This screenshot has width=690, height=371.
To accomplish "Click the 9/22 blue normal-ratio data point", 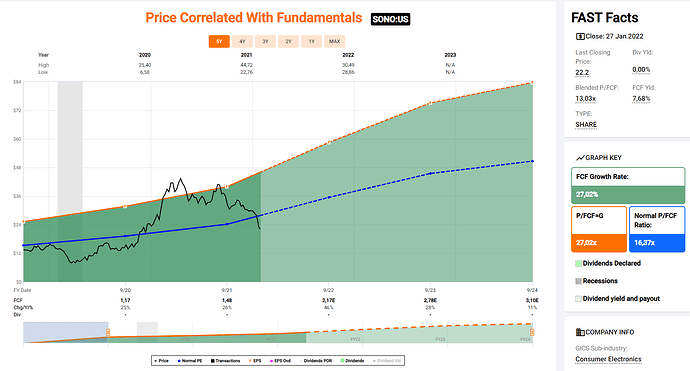I will pos(329,197).
